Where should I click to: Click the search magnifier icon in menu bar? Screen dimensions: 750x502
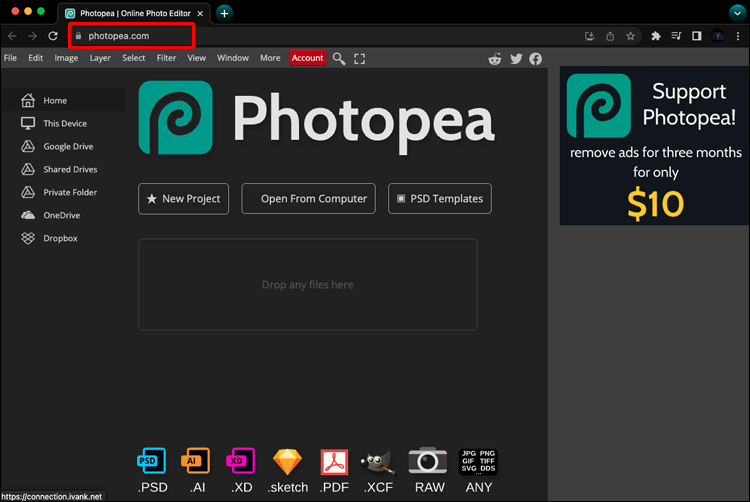[x=339, y=58]
